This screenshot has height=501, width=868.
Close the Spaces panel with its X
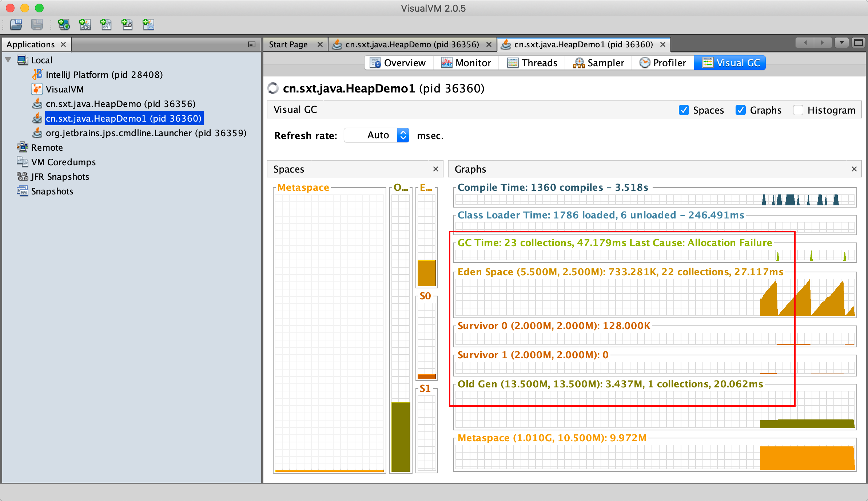436,169
